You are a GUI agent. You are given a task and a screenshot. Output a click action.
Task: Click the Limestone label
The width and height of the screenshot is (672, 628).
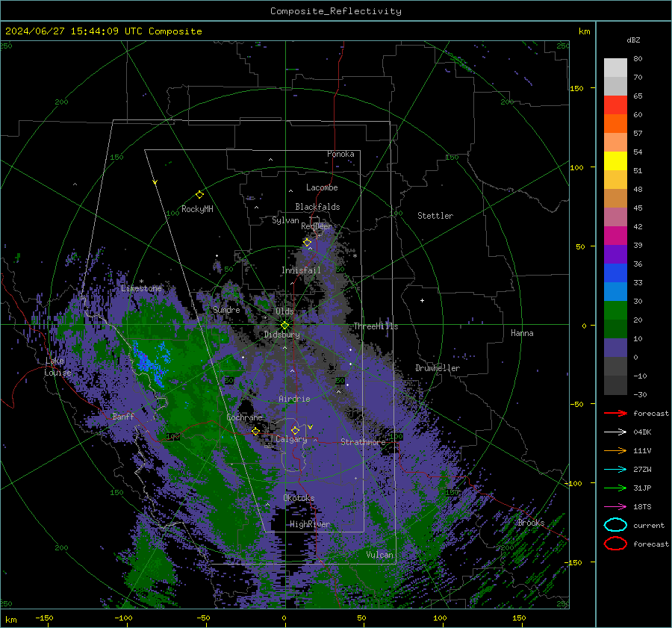(141, 288)
